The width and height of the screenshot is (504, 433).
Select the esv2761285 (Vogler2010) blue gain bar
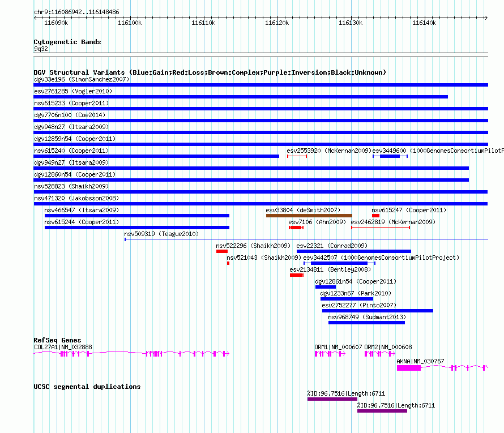point(241,97)
